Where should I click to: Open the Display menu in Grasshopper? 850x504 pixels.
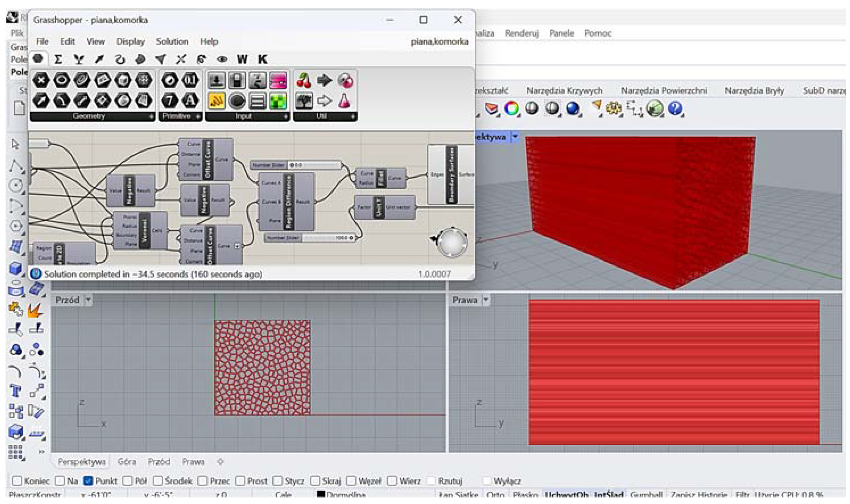click(130, 42)
